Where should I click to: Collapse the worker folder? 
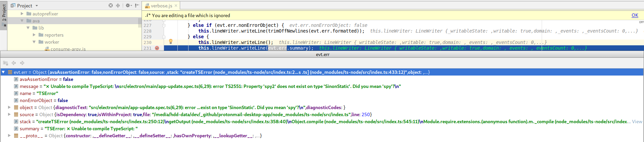(34, 42)
